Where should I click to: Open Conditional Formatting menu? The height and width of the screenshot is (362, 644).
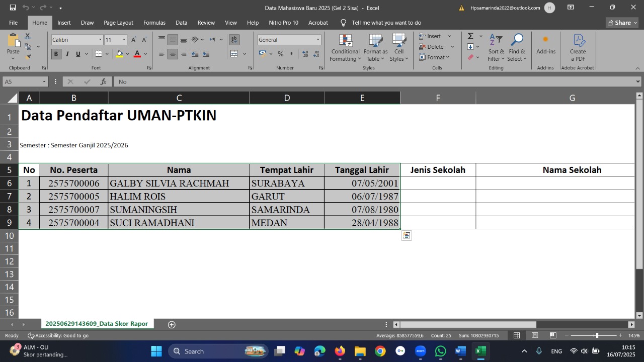345,48
